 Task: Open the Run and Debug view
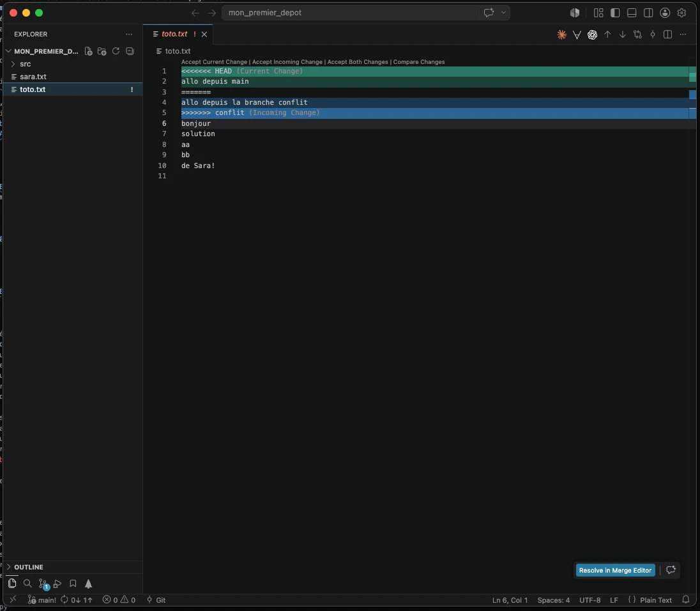pos(57,584)
